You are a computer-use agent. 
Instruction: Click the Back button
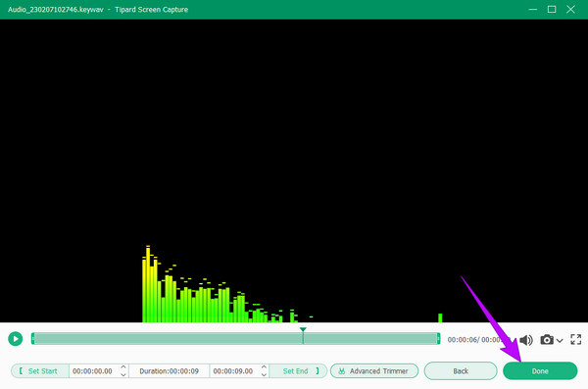point(461,371)
